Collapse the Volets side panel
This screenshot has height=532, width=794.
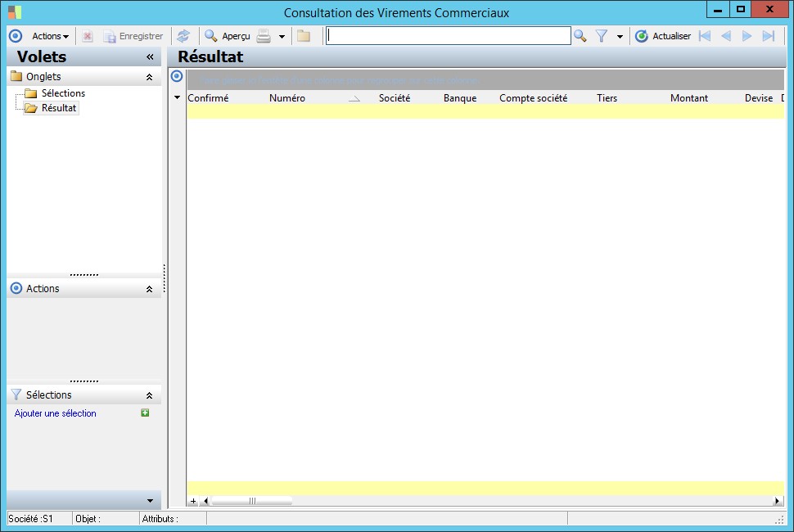click(x=150, y=56)
